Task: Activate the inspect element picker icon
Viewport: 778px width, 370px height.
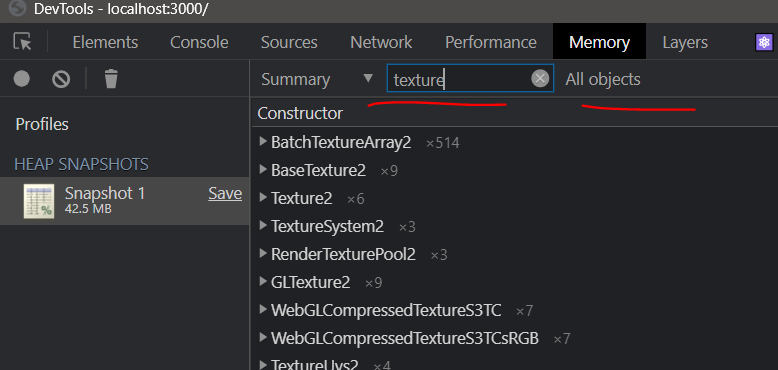Action: point(22,42)
